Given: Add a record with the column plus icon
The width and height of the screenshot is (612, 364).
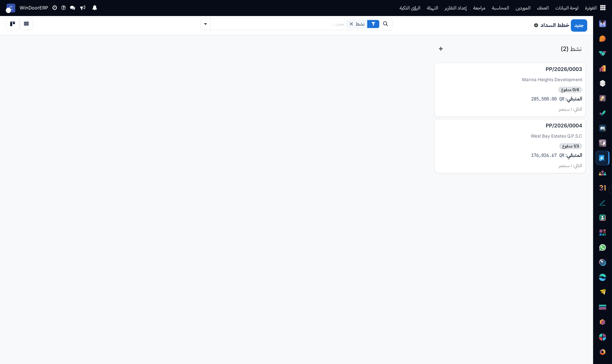Looking at the screenshot, I should tap(441, 49).
